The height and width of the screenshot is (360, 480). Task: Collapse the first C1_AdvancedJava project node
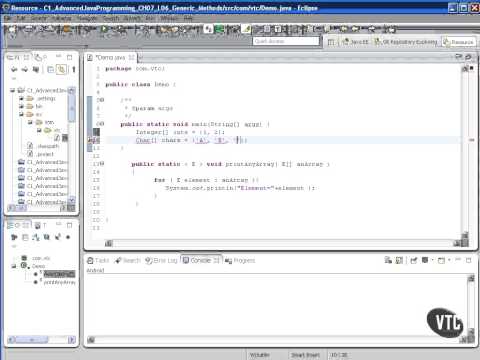[x=13, y=90]
